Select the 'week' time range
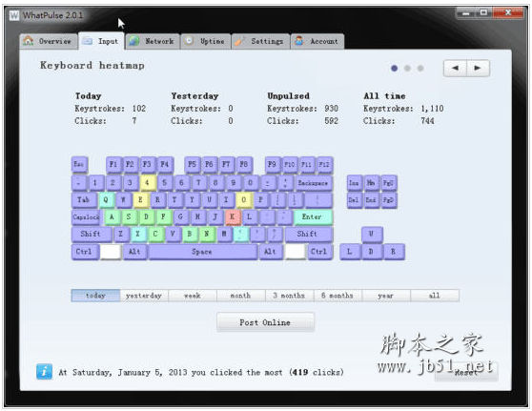Image resolution: width=532 pixels, height=411 pixels. pos(193,296)
